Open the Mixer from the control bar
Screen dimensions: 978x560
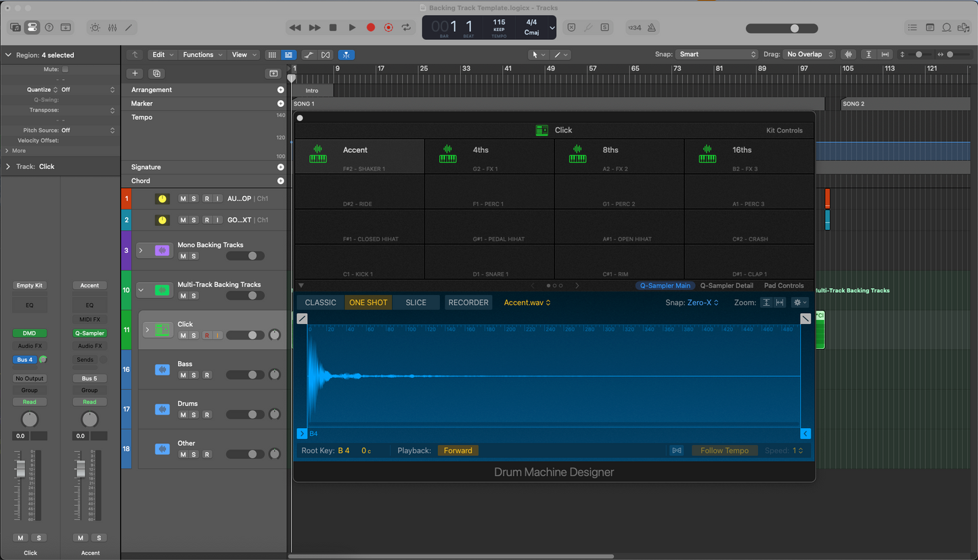(112, 28)
